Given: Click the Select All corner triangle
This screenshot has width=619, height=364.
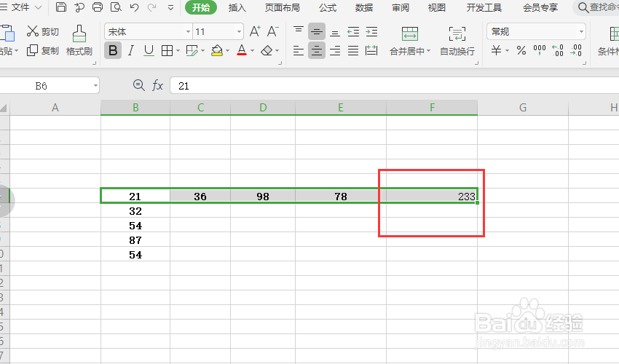Looking at the screenshot, I should point(4,108).
